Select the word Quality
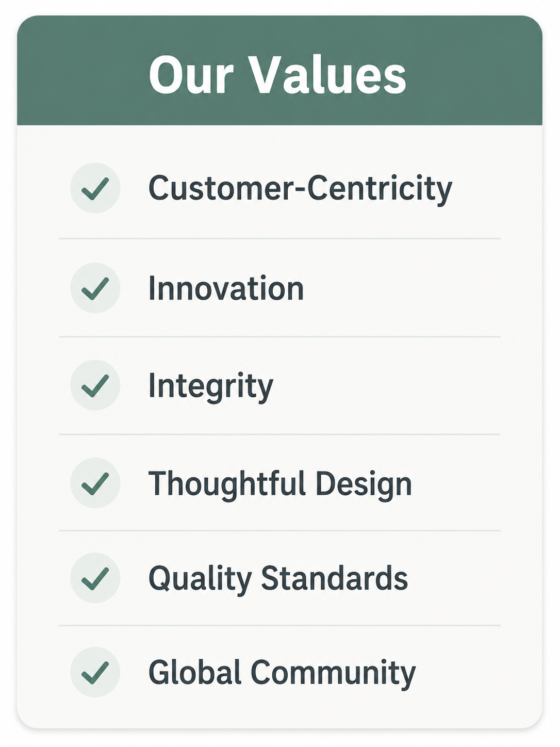The image size is (560, 747). 200,579
